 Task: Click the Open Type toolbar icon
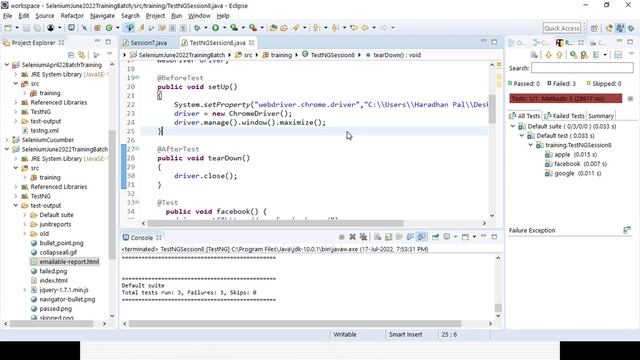coord(273,28)
